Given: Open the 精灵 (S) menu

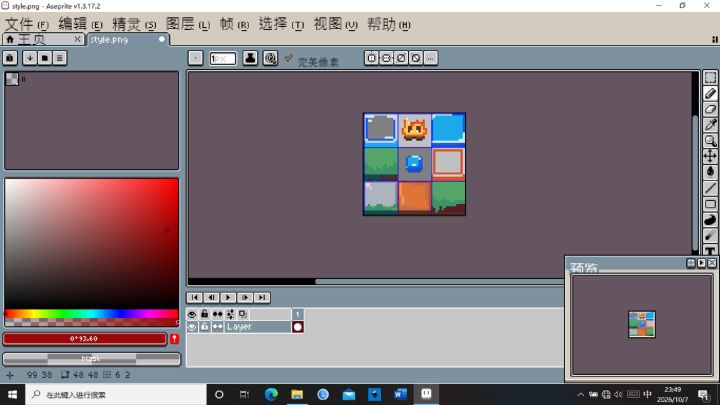Looking at the screenshot, I should (x=134, y=24).
